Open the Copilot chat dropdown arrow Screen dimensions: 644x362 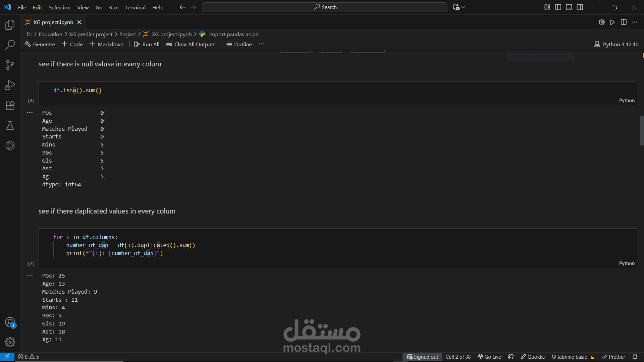pyautogui.click(x=463, y=7)
